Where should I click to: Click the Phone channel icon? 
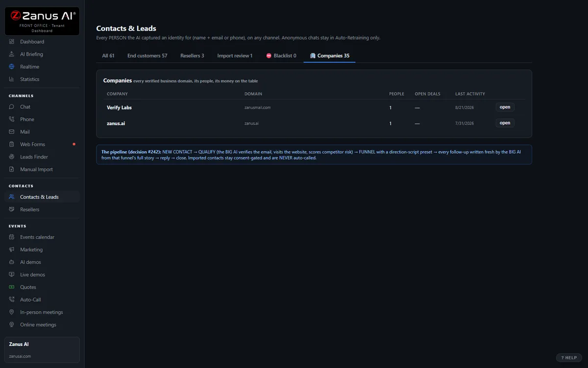12,119
